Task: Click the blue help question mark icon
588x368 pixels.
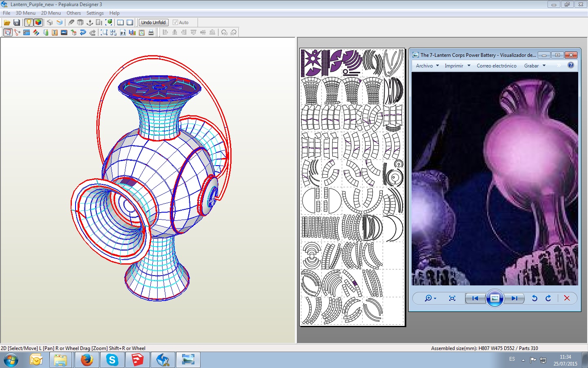Action: point(571,65)
